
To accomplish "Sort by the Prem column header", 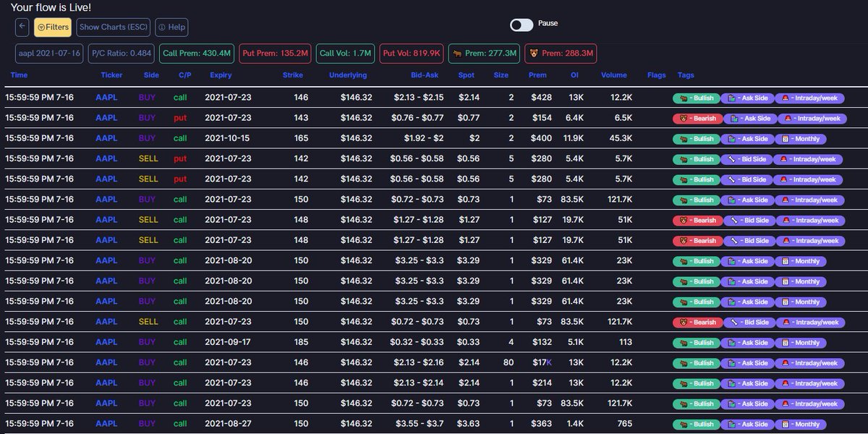I will coord(537,75).
